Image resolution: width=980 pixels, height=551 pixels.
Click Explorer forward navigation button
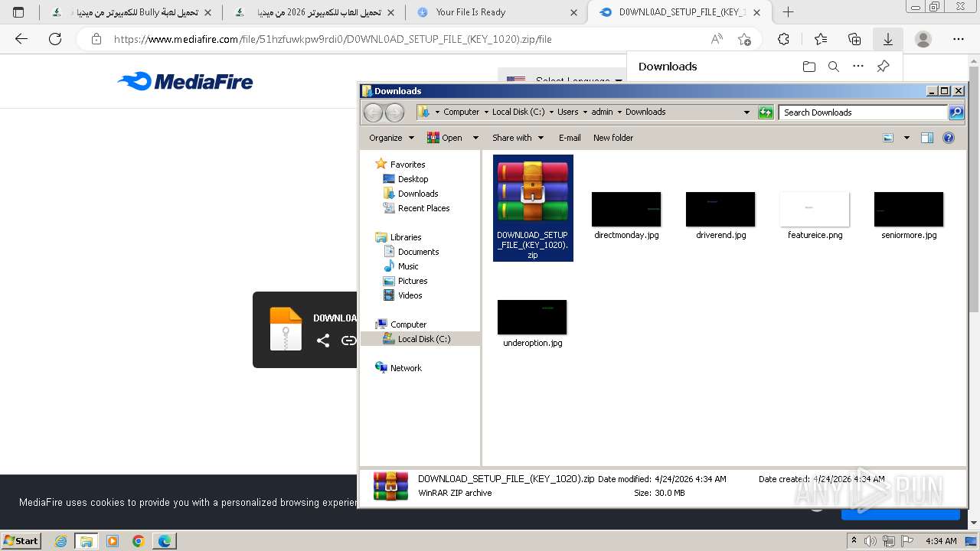tap(394, 112)
